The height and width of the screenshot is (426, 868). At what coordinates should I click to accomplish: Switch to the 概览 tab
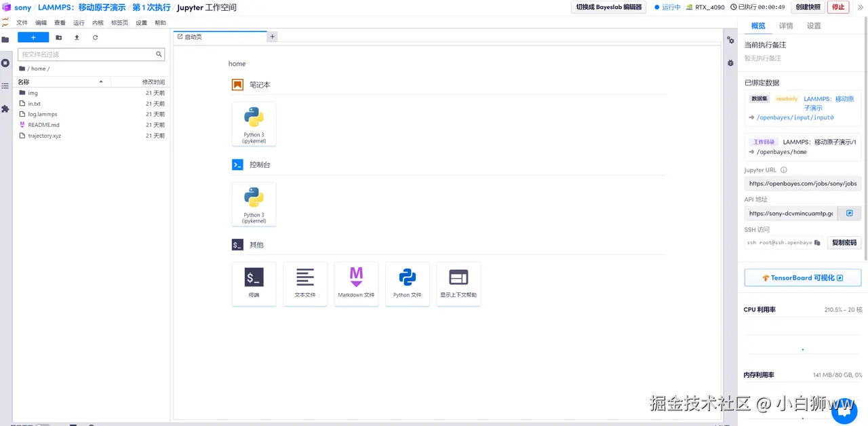[x=758, y=26]
